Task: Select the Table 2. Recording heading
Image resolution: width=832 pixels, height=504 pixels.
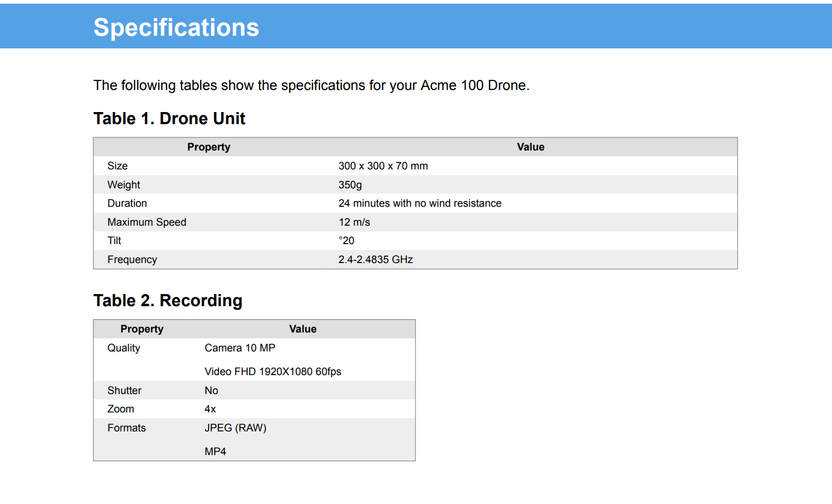Action: (167, 300)
